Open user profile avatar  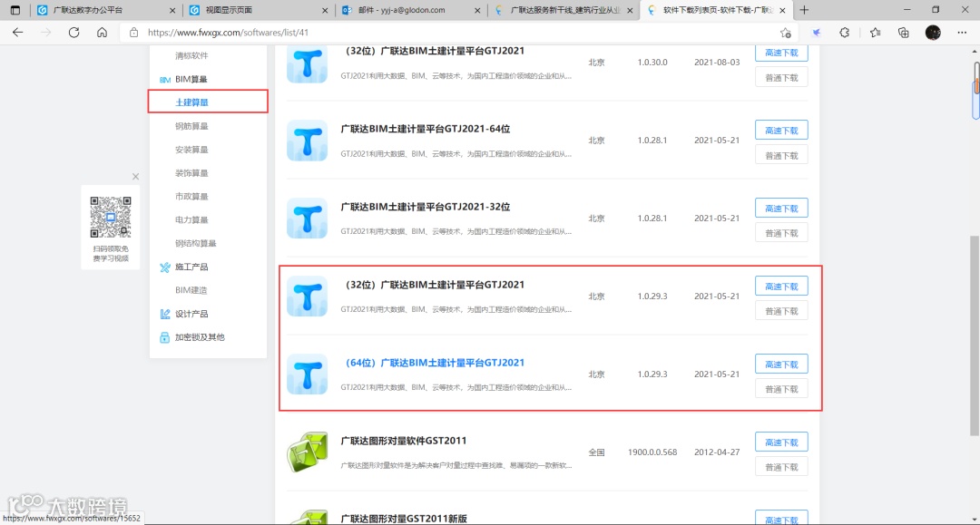933,33
